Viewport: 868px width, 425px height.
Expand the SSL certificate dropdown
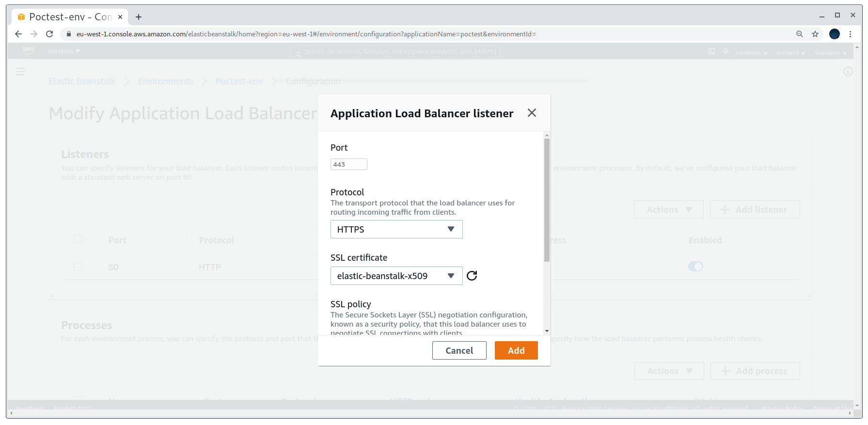396,276
